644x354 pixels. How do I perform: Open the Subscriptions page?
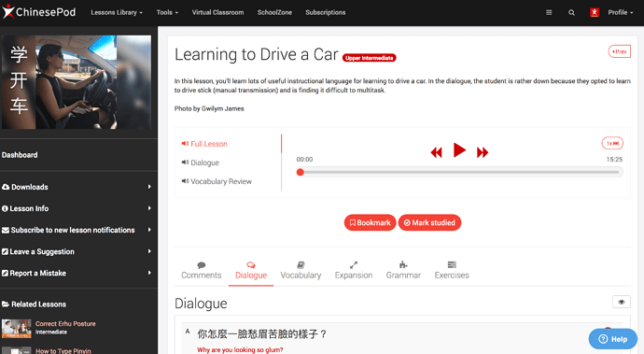coord(326,12)
